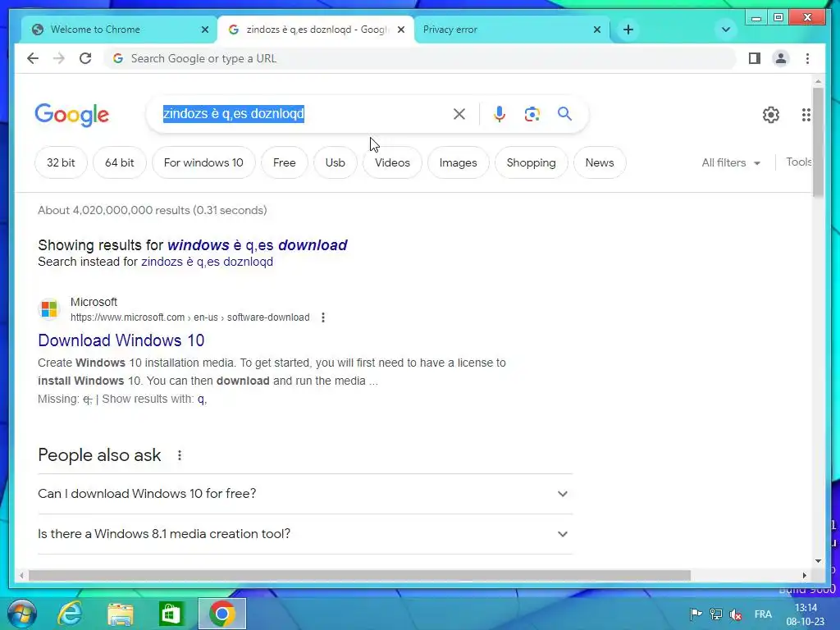Open People also ask options menu
840x630 pixels.
[x=180, y=455]
